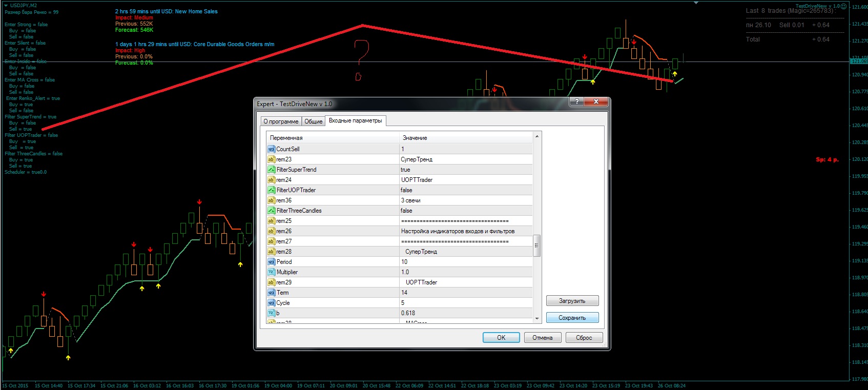868x390 pixels.
Task: Switch to the Общие tab
Action: (314, 121)
